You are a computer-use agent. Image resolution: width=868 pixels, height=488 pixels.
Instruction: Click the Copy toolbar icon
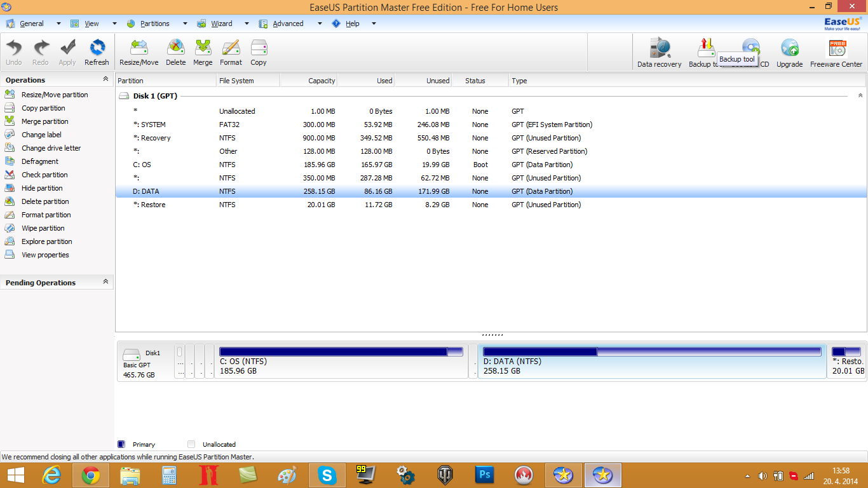coord(259,52)
